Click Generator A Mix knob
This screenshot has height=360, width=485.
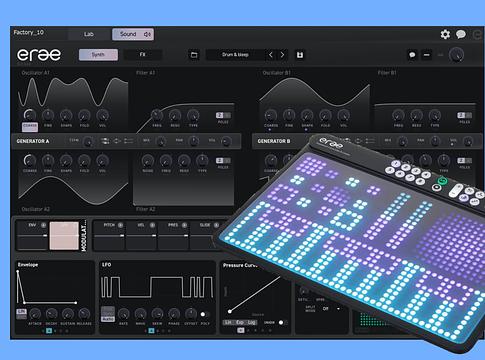click(161, 142)
